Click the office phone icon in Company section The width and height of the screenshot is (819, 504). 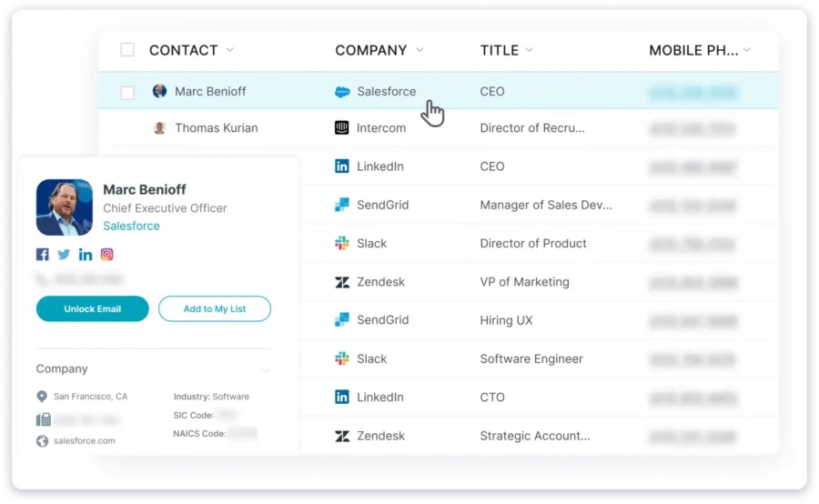(x=44, y=419)
